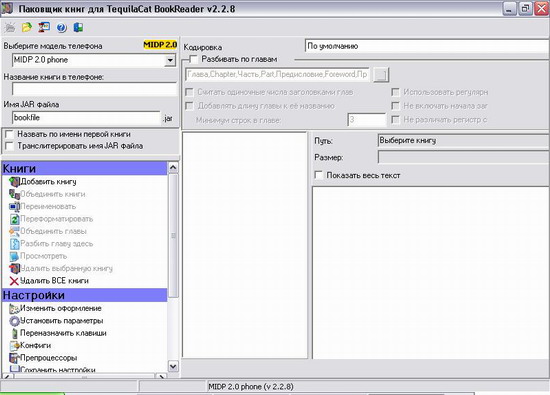Click icon beside Объединить книги

pos(14,194)
